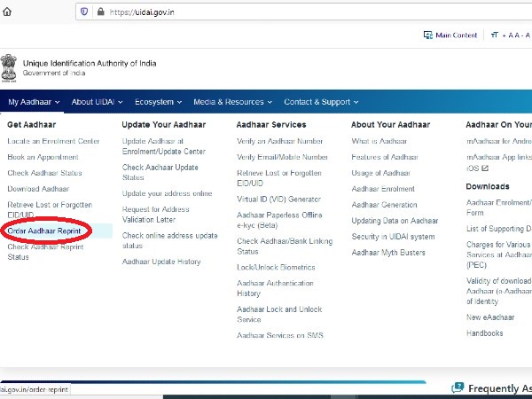Expand the About UIDAI dropdown menu
Screen dimensions: 532x399
pyautogui.click(x=97, y=102)
